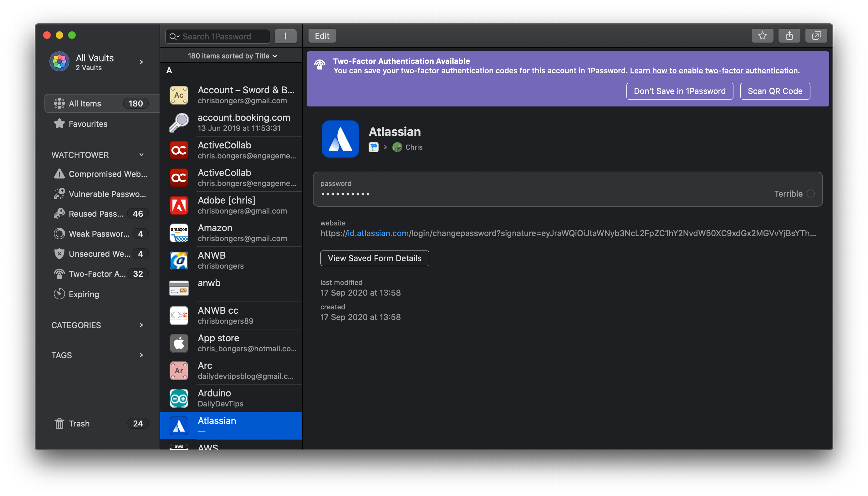Click the two-factor wifi icon in banner
The width and height of the screenshot is (868, 496).
319,65
